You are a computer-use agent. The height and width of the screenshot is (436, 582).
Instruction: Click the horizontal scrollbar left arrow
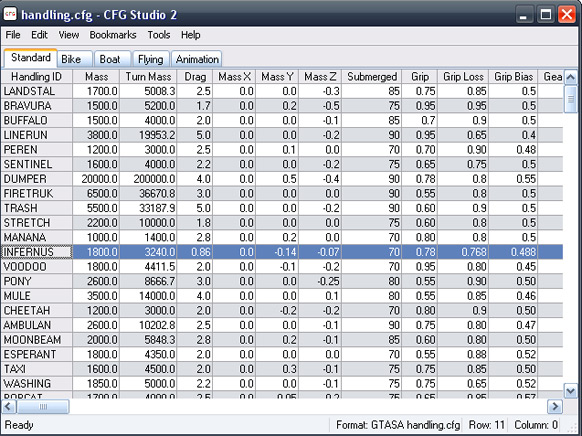9,406
